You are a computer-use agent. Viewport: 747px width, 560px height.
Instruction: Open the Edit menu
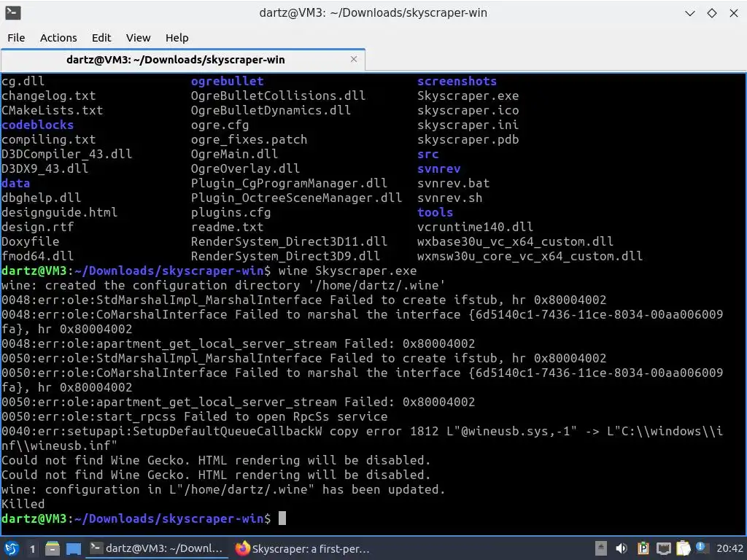pos(101,38)
